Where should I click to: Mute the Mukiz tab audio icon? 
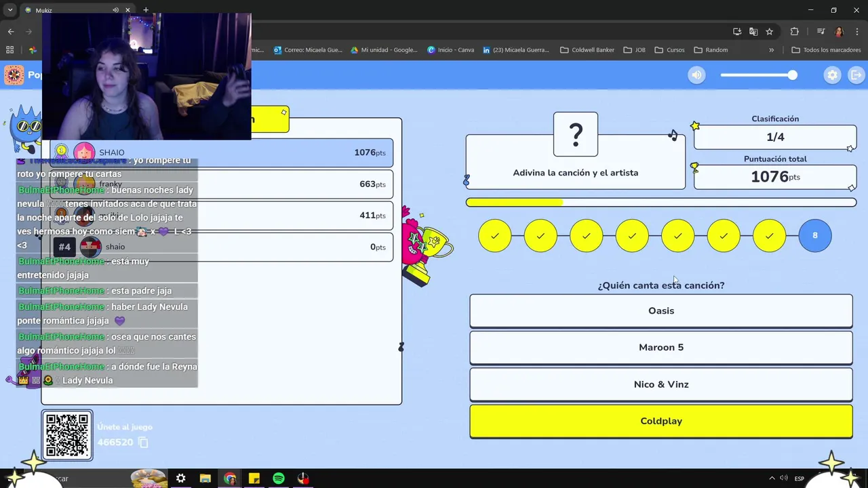point(115,10)
